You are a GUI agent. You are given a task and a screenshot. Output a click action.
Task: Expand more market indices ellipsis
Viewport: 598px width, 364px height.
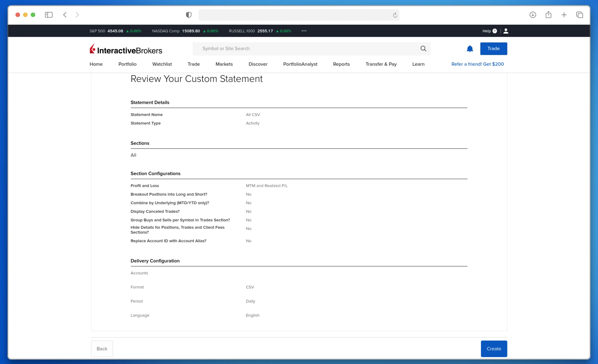304,31
